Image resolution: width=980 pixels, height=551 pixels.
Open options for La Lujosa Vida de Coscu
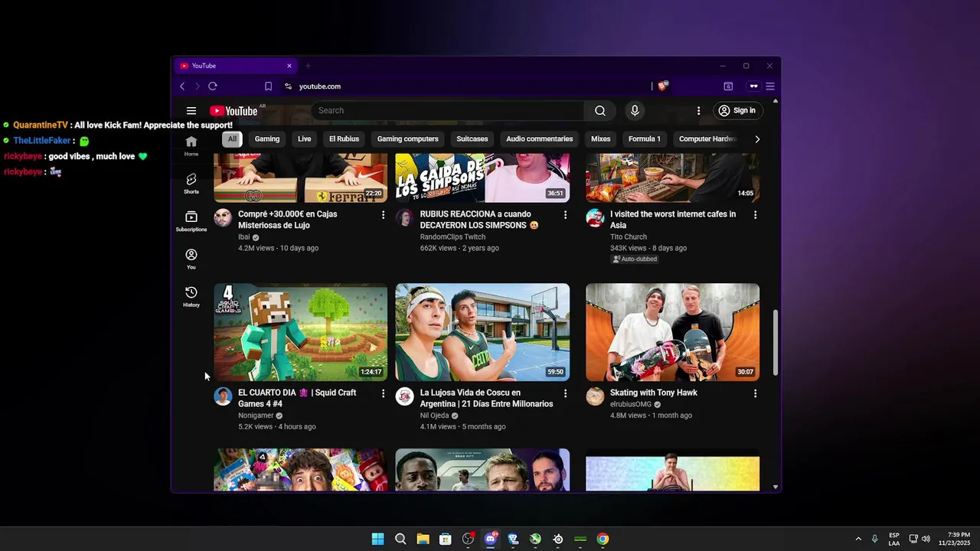point(566,393)
